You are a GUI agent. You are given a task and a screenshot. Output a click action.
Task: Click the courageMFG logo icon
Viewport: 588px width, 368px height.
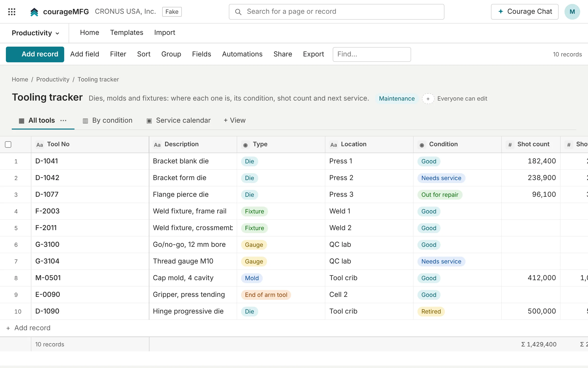point(34,12)
